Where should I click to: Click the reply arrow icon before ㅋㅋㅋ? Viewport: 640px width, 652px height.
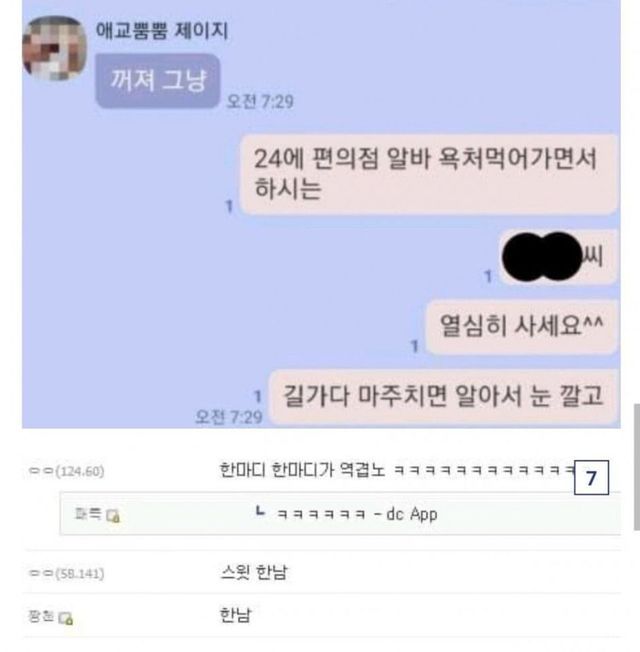[x=260, y=511]
